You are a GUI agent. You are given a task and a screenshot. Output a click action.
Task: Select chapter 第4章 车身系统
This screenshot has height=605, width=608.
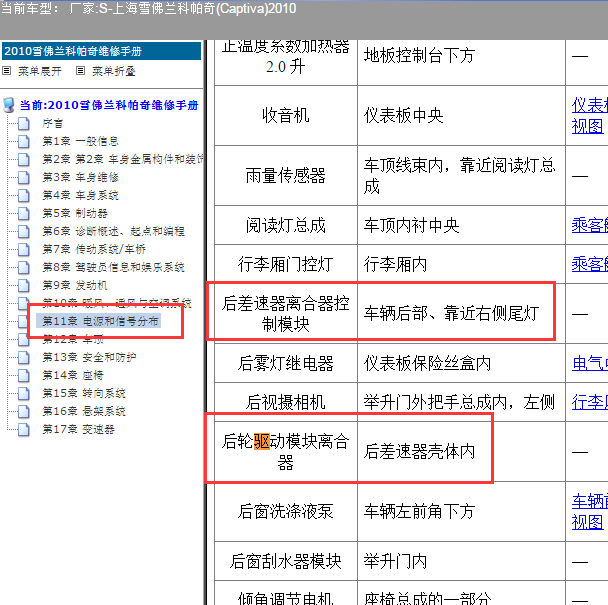coord(80,195)
